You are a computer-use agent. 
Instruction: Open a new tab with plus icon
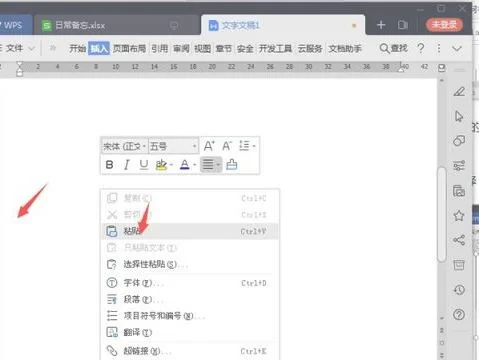pos(381,25)
